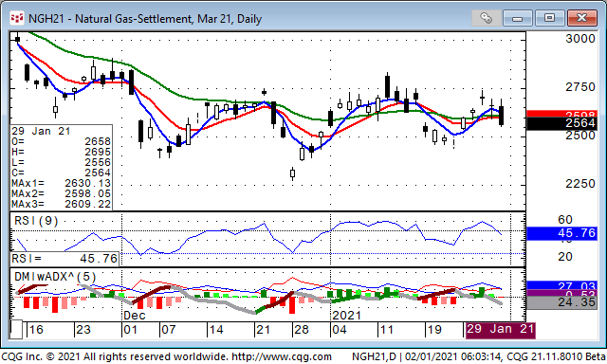Maximize the NGH21 chart window
Viewport: 607px width, 364px height.
[x=549, y=18]
